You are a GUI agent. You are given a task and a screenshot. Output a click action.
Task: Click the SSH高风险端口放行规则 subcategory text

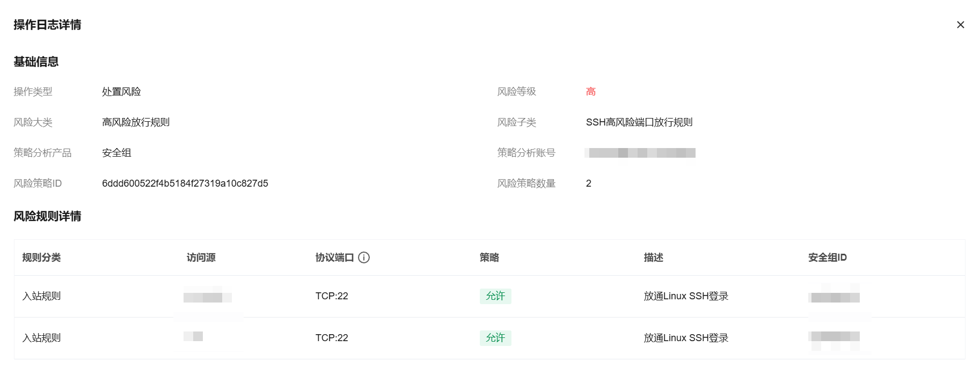(639, 122)
